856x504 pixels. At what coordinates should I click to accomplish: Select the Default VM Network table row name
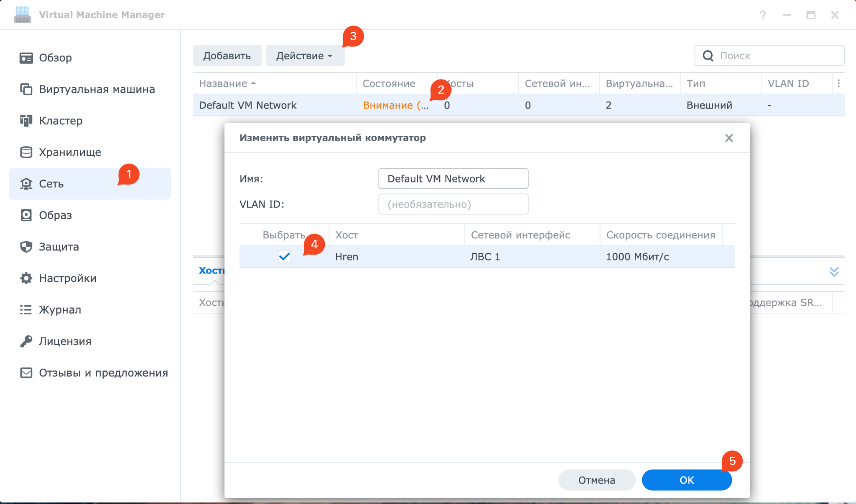pyautogui.click(x=248, y=105)
